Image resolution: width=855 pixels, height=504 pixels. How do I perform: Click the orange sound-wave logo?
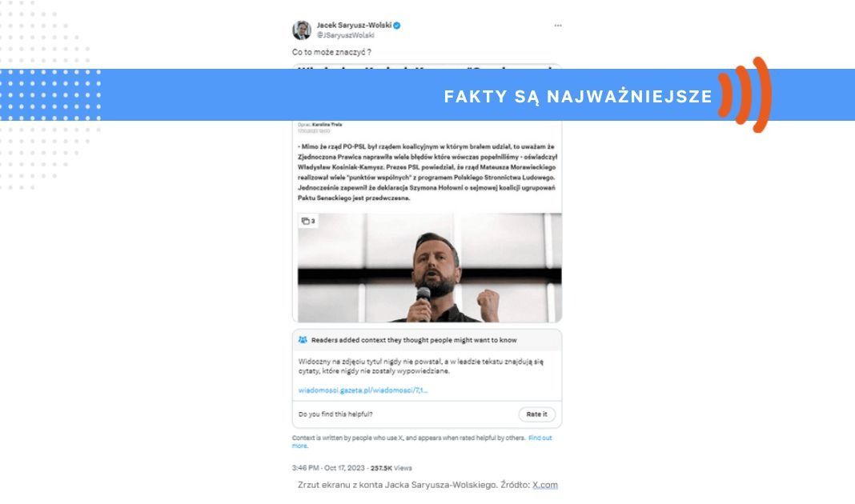pos(745,95)
